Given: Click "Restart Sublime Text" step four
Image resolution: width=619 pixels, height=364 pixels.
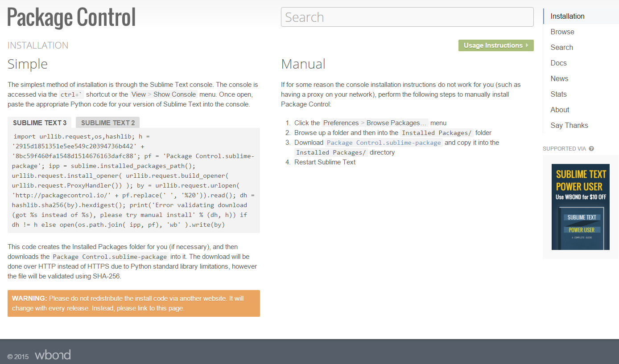Looking at the screenshot, I should point(325,162).
